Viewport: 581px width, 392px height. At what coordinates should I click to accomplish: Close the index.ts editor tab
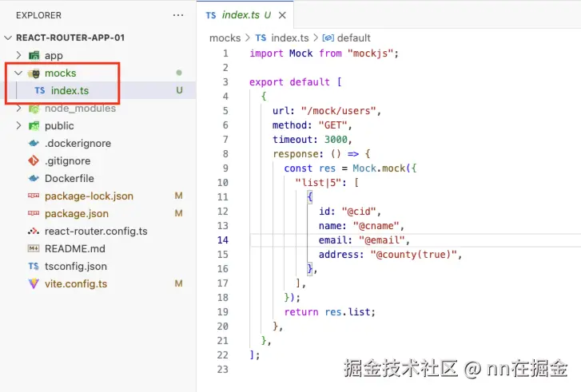coord(282,15)
